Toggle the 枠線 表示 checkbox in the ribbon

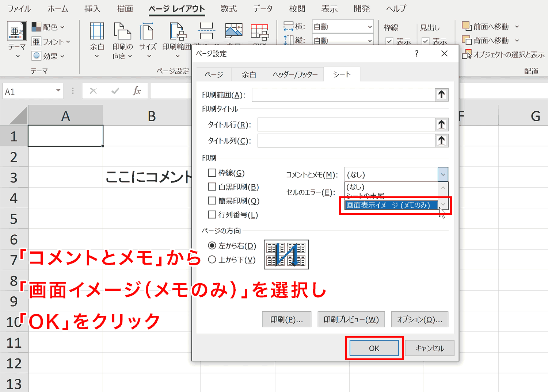pos(389,41)
